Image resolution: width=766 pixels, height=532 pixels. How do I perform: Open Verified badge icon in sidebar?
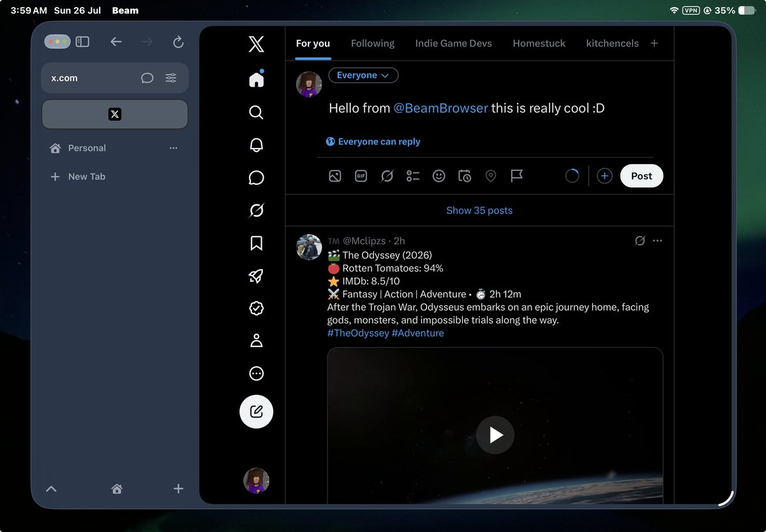pos(256,308)
